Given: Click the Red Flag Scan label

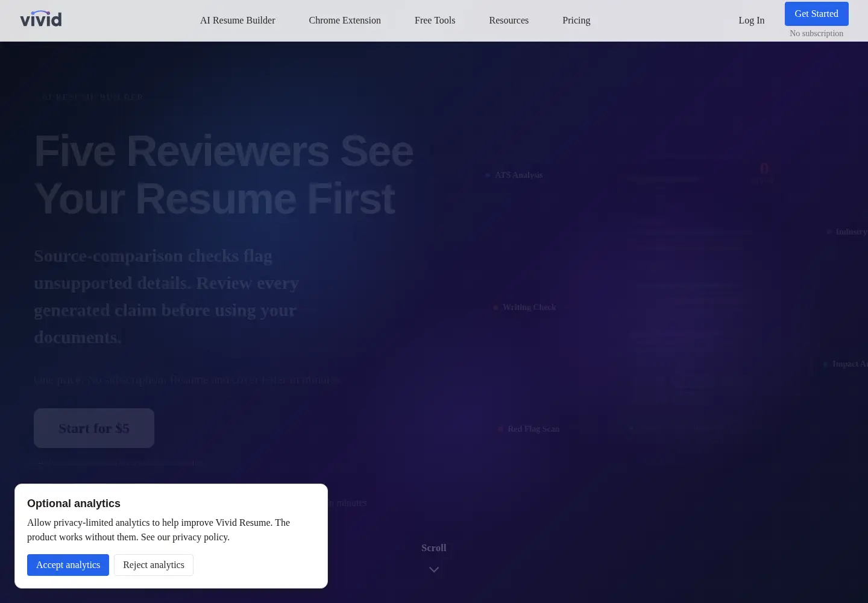Looking at the screenshot, I should (533, 429).
